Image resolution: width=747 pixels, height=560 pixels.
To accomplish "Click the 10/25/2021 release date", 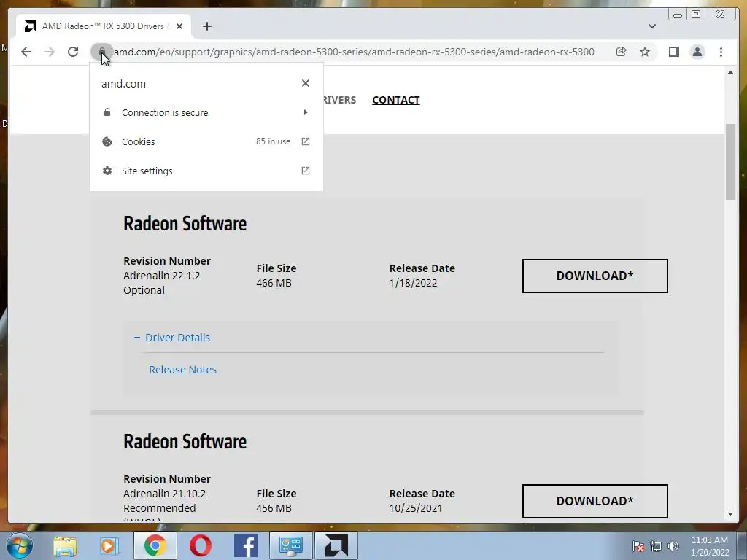I will tap(416, 508).
